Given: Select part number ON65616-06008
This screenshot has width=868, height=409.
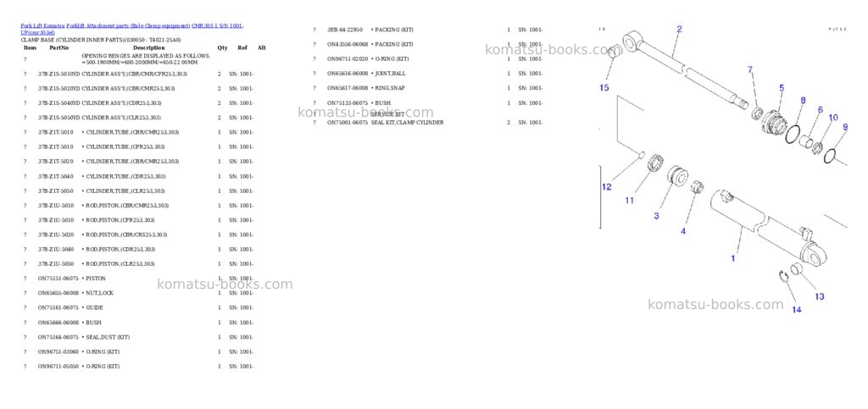Looking at the screenshot, I should pos(347,74).
